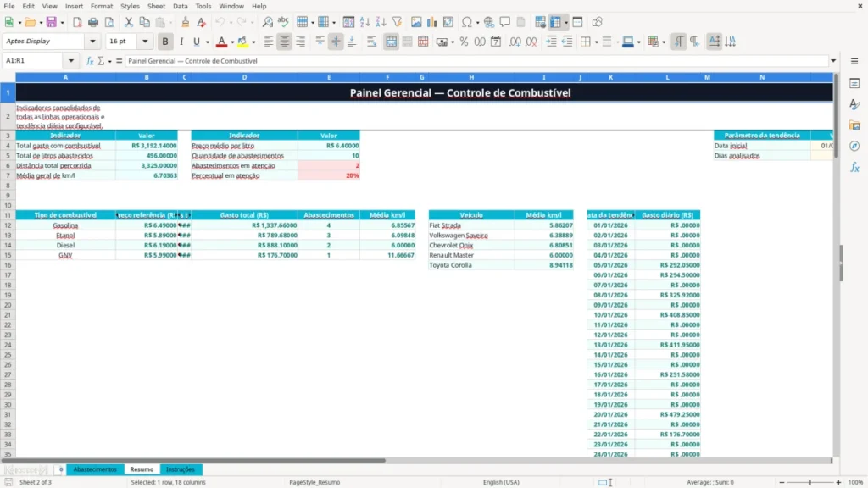
Task: Toggle Bold formatting
Action: 165,42
